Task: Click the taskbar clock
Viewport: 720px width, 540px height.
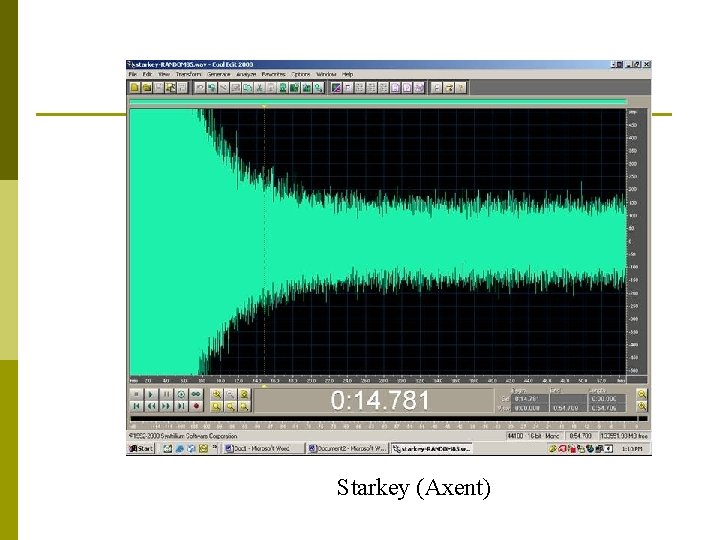Action: (632, 449)
